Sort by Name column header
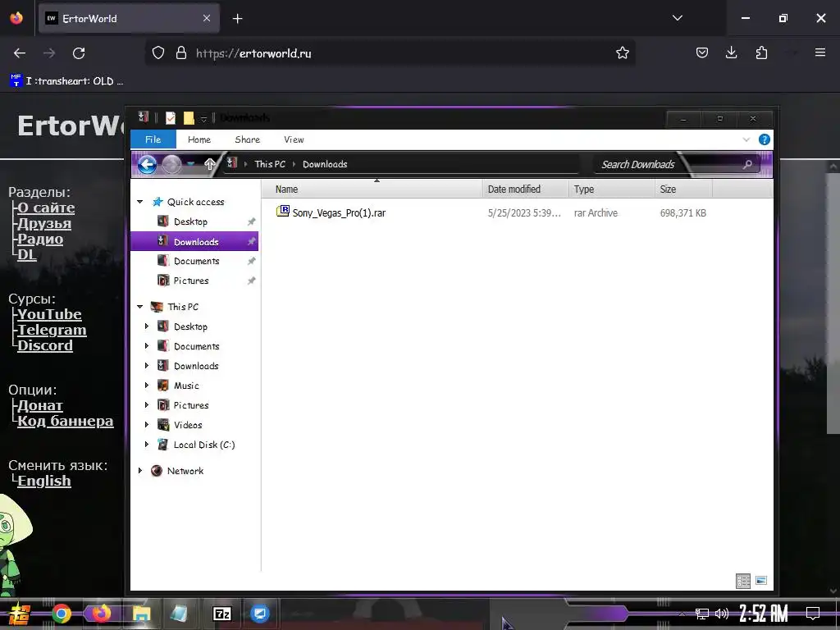 tap(372, 189)
